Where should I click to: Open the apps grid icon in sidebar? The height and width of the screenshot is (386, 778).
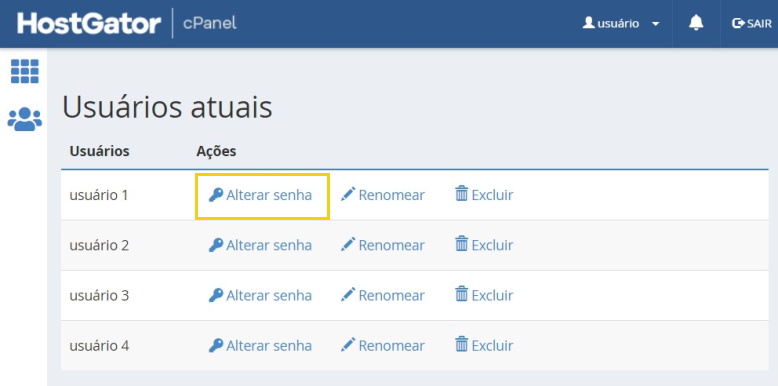25,71
